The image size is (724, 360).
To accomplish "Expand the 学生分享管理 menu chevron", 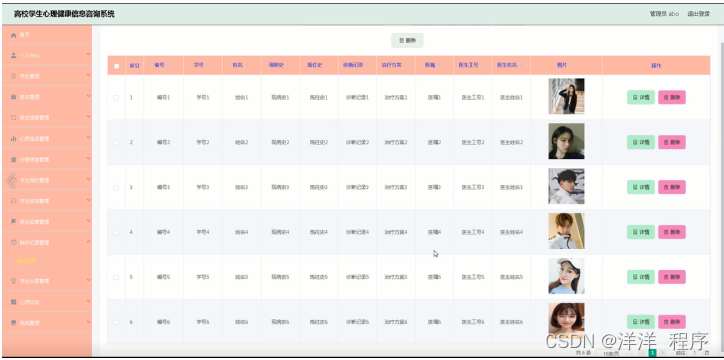I will pos(88,280).
